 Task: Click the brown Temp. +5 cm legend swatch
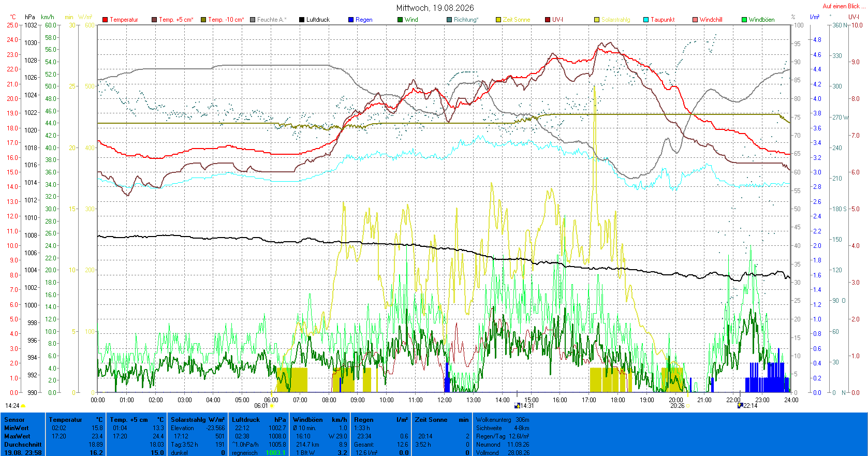tap(154, 20)
